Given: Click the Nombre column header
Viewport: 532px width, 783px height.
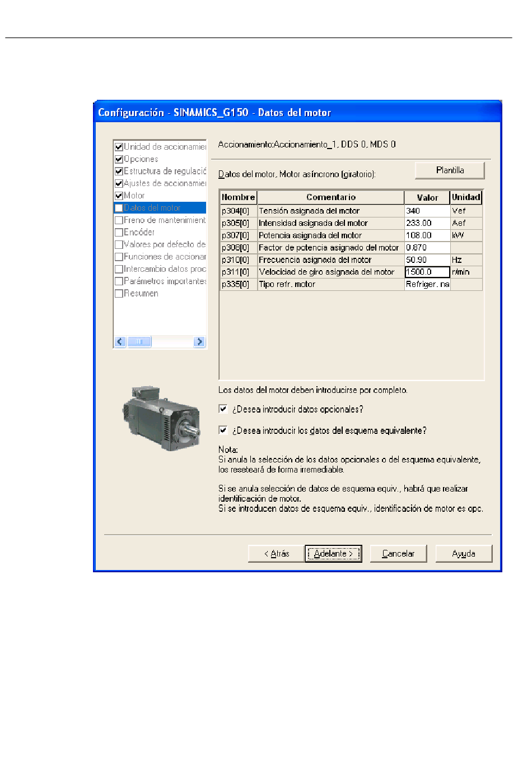Looking at the screenshot, I should (238, 197).
